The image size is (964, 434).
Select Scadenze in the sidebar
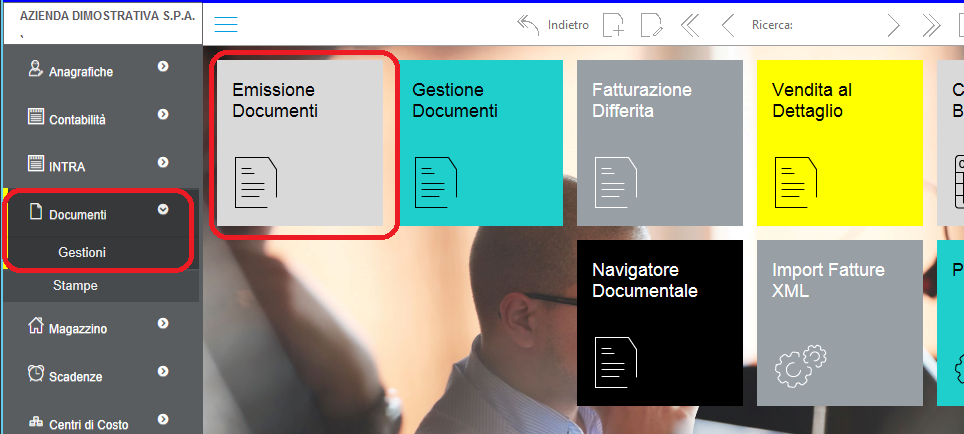click(x=76, y=377)
